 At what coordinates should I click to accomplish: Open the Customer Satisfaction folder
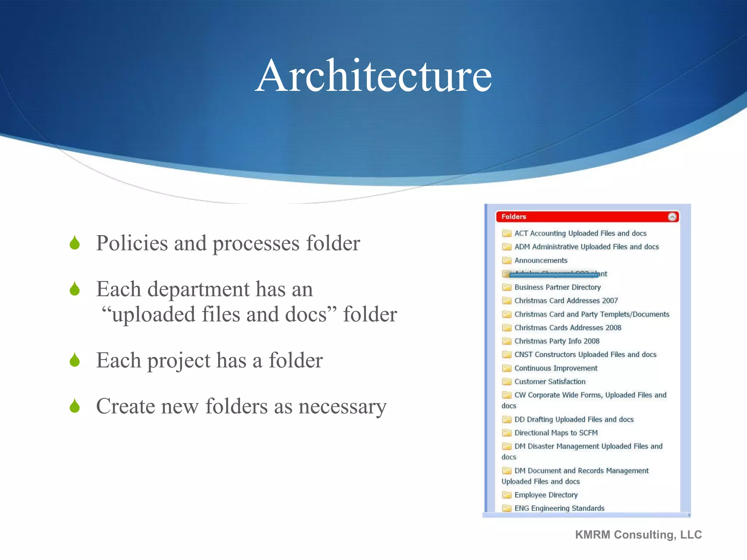[x=550, y=382]
